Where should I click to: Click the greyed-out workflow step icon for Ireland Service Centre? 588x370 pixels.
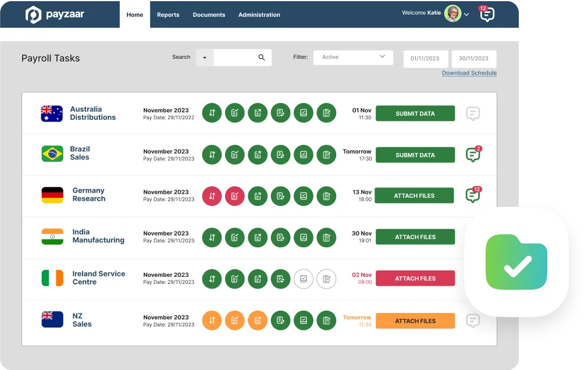(304, 279)
